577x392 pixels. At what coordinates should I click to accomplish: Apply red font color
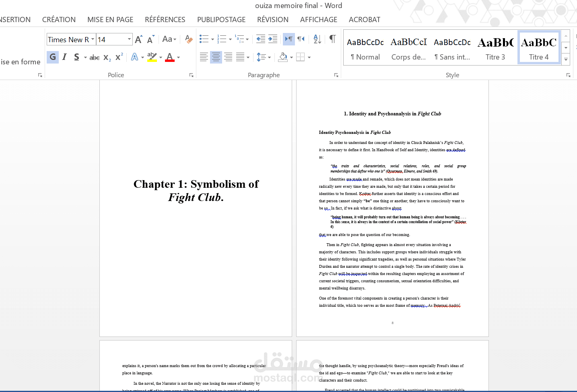(x=170, y=57)
